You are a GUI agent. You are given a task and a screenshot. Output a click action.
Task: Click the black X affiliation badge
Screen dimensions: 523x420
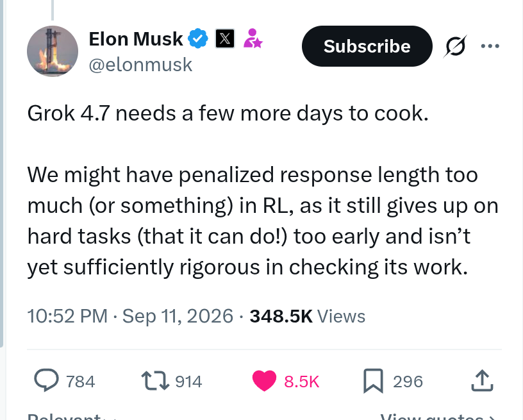click(x=225, y=38)
